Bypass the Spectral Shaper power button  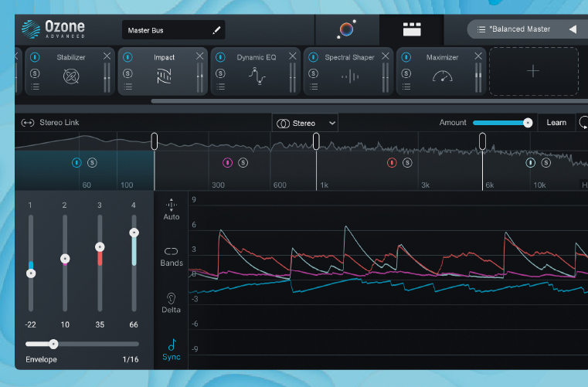(x=314, y=57)
